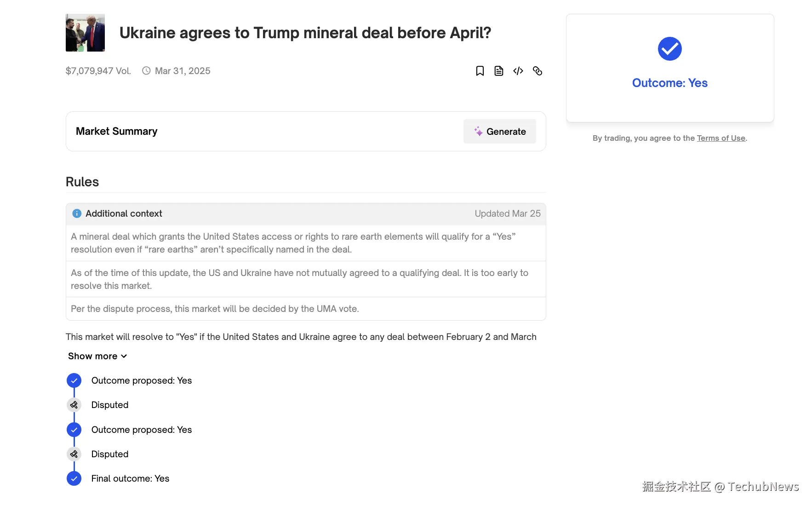
Task: Click the Ukraine Trump market thumbnail
Action: pos(85,33)
